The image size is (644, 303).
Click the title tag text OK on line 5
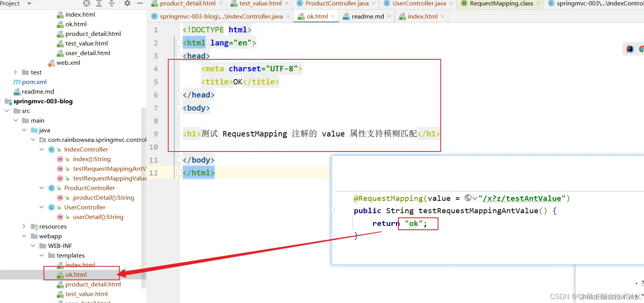[238, 82]
